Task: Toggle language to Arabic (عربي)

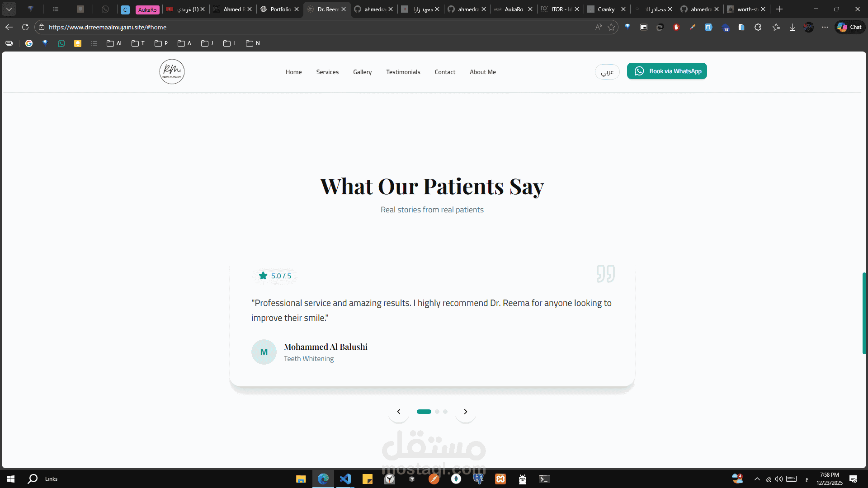Action: click(x=607, y=72)
